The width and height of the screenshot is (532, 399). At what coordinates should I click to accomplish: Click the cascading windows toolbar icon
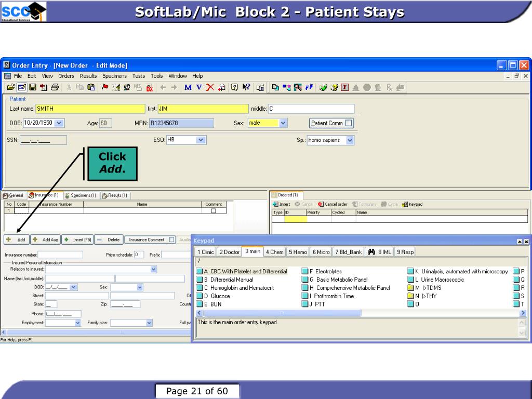pos(275,87)
